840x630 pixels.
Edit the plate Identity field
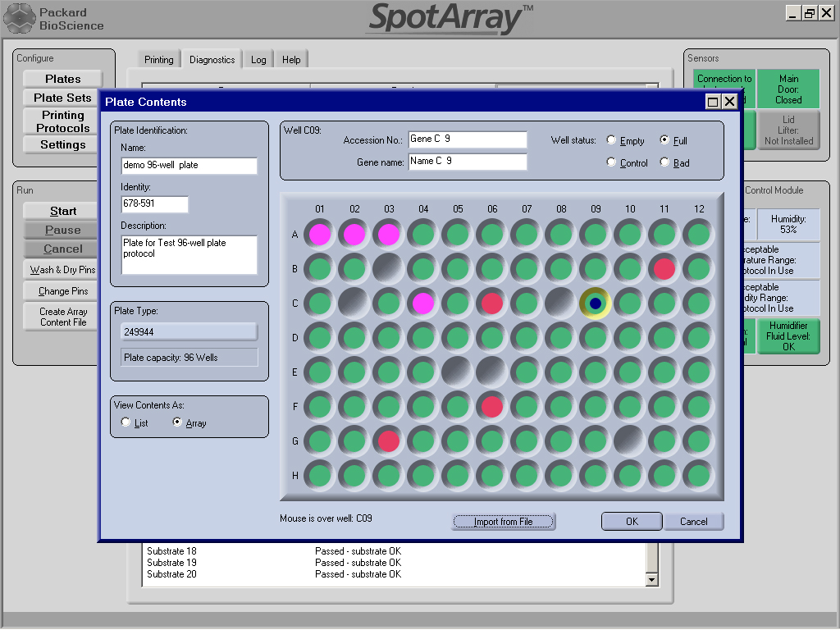155,203
